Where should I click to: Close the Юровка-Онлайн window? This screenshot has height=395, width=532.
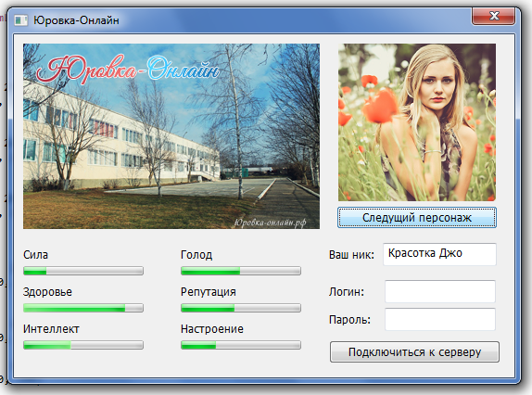(494, 16)
